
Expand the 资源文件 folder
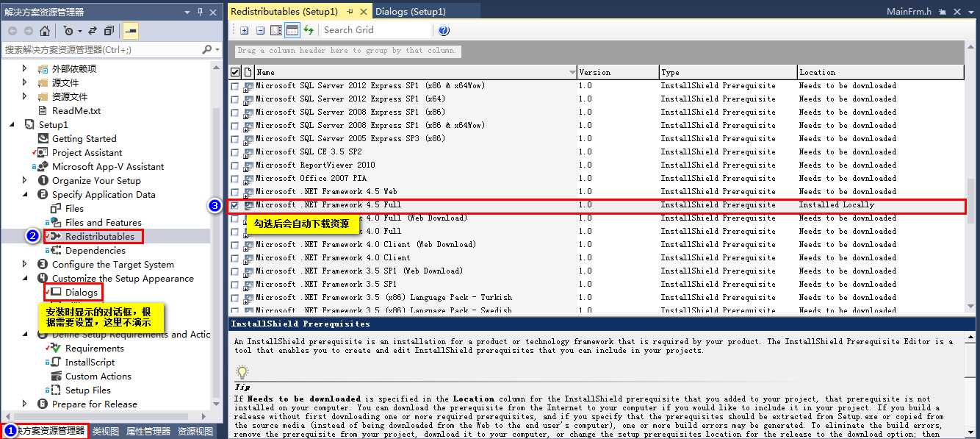pyautogui.click(x=24, y=96)
